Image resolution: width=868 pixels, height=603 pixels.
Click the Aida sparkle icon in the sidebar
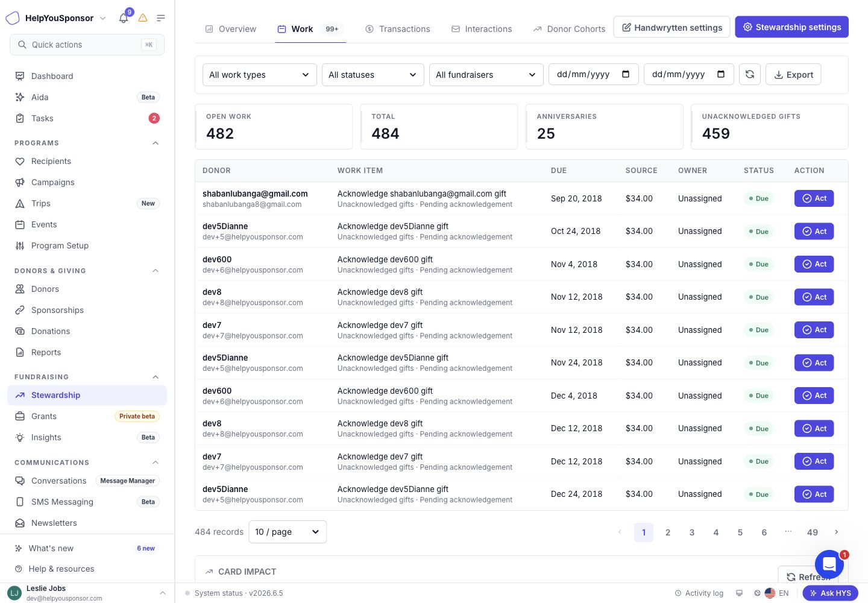tap(20, 97)
